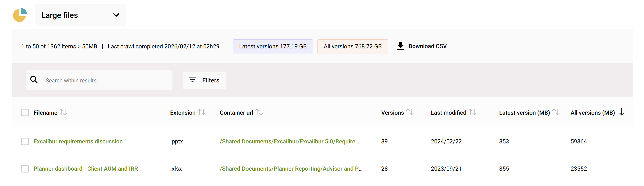Click the Download CSV link
Viewport: 644px width, 186px height.
[427, 46]
